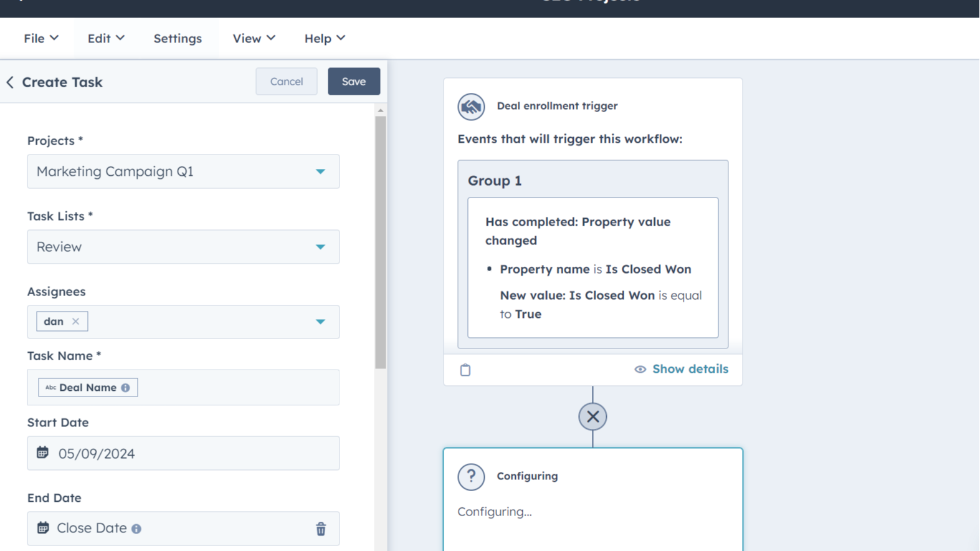Delete the End Date value with trash icon
Screen dimensions: 980x551
click(321, 529)
